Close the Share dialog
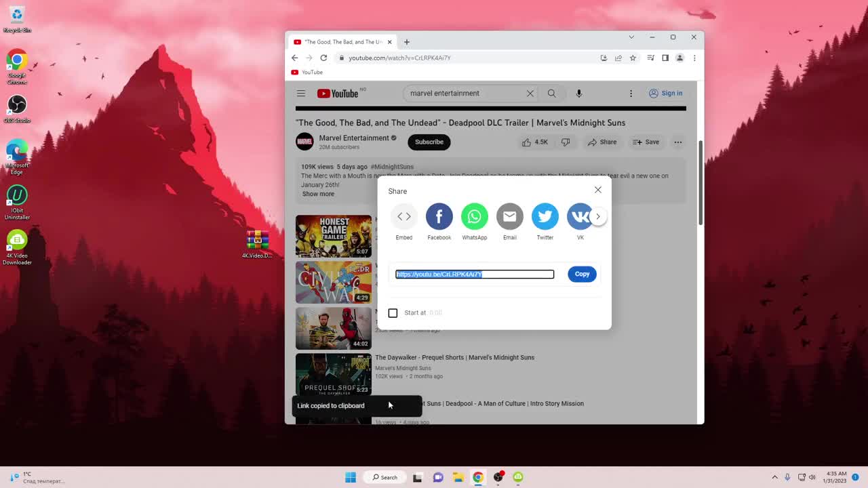The width and height of the screenshot is (868, 488). tap(597, 190)
